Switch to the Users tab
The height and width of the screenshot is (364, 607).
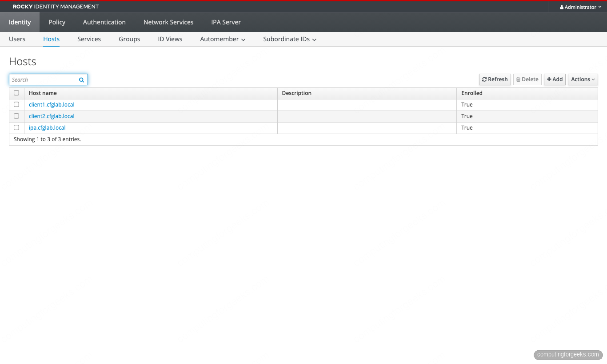(17, 39)
